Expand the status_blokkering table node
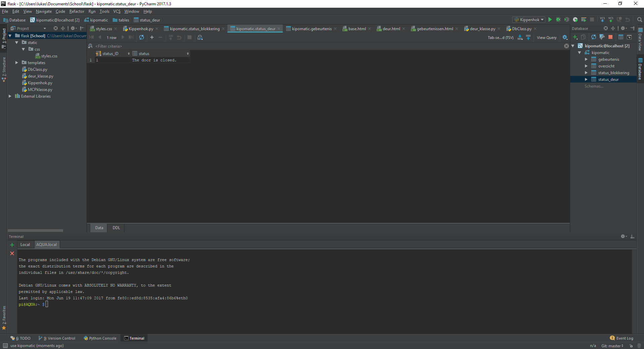The width and height of the screenshot is (644, 349). [586, 73]
